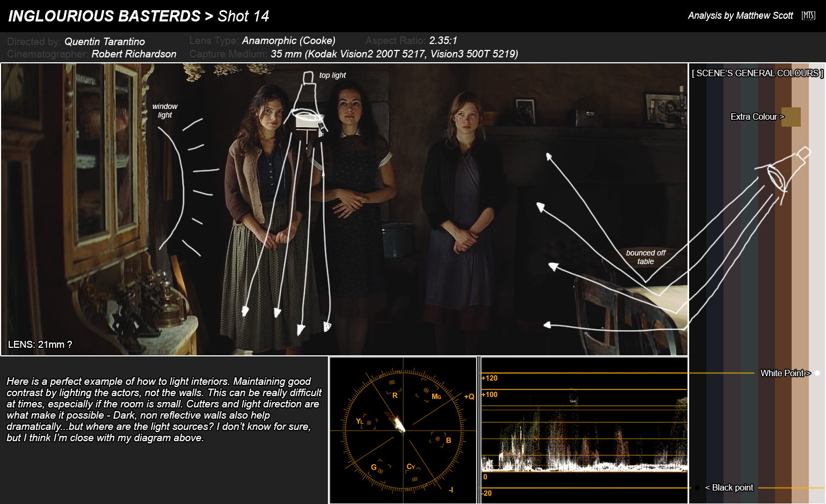Image resolution: width=826 pixels, height=504 pixels.
Task: Click the 'window light' annotation label
Action: click(x=165, y=111)
